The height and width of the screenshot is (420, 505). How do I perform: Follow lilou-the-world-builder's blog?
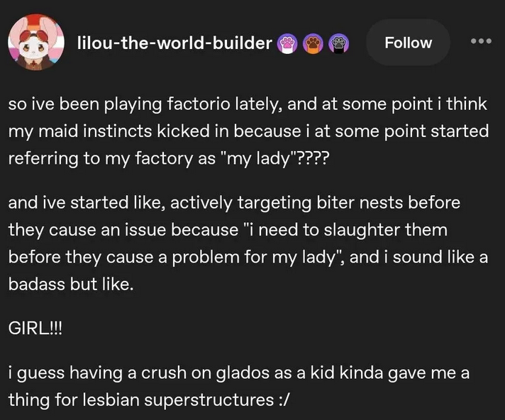(x=408, y=43)
